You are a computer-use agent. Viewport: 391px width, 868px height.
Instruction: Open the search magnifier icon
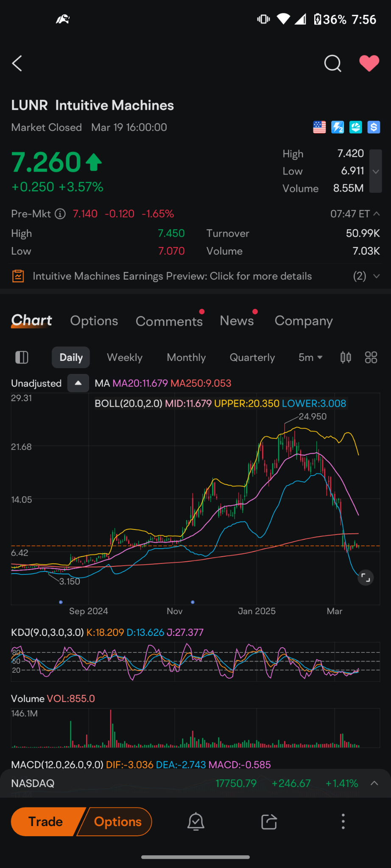click(x=332, y=64)
